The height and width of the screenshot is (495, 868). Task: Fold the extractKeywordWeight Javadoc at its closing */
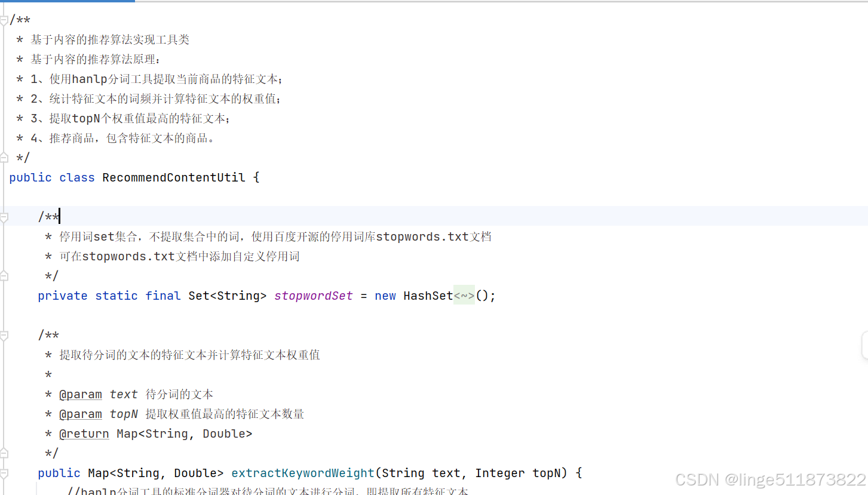click(x=4, y=453)
